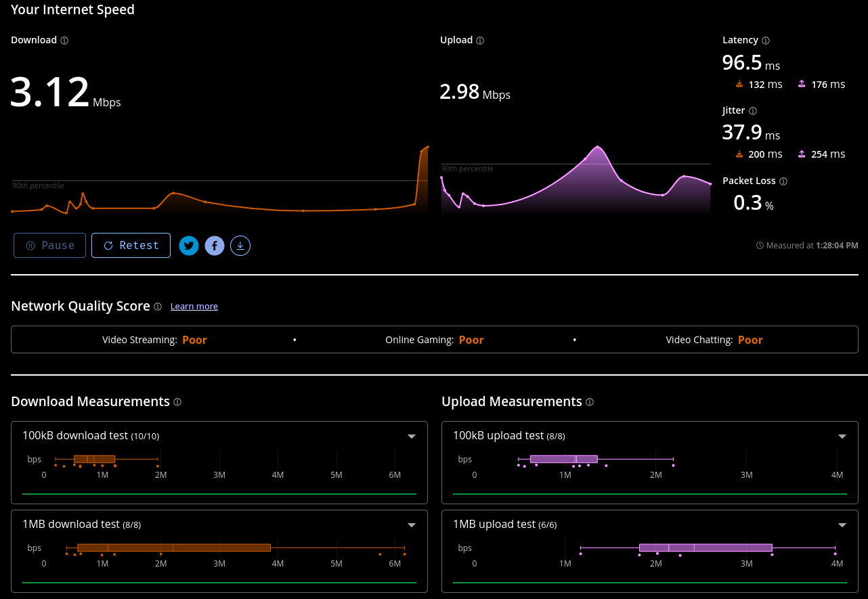Expand the 100kB upload test panel
The width and height of the screenshot is (868, 599).
coord(842,437)
